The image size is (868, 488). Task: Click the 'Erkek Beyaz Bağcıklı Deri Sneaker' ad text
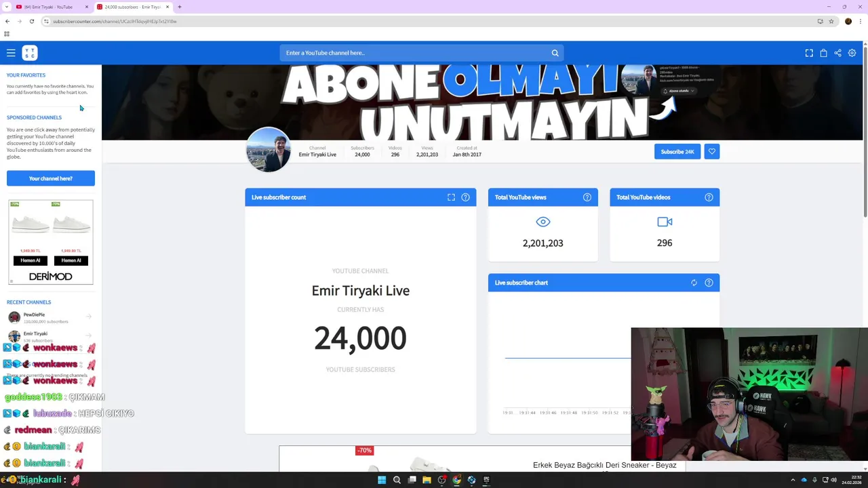pos(604,466)
